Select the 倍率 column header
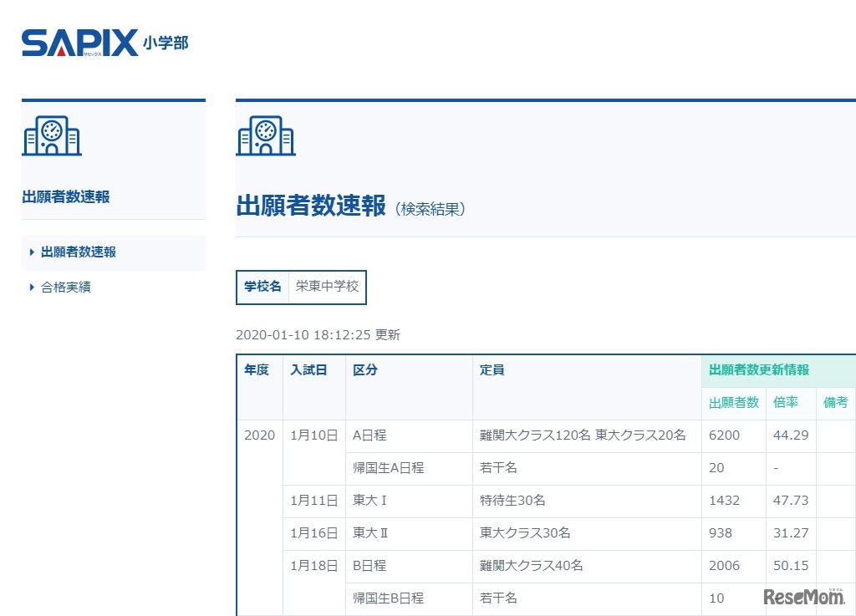The height and width of the screenshot is (616, 856). click(785, 402)
